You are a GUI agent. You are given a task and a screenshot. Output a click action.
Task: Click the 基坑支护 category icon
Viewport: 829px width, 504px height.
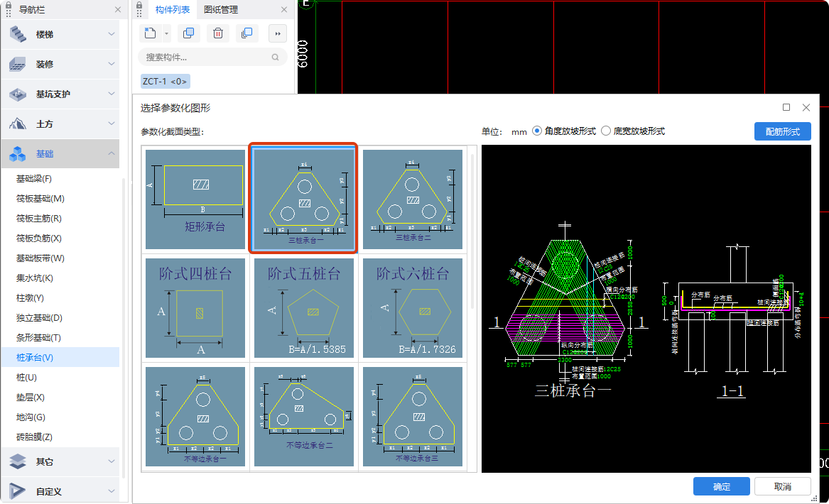pyautogui.click(x=18, y=94)
